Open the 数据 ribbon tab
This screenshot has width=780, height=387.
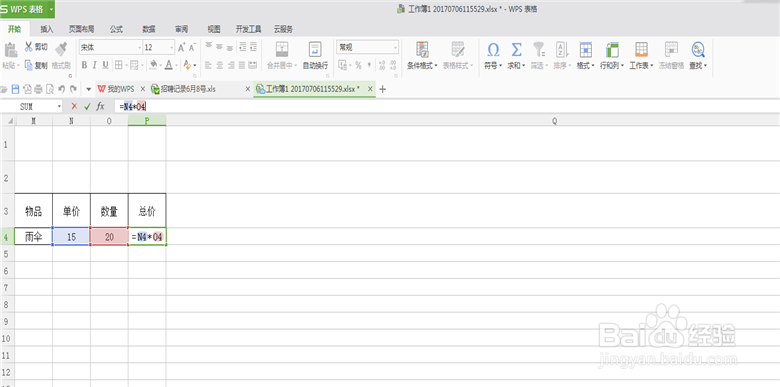pos(149,29)
